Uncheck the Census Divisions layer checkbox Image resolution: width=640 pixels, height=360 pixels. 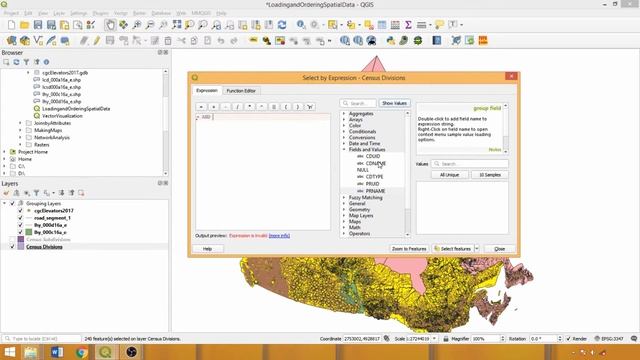tap(12, 247)
